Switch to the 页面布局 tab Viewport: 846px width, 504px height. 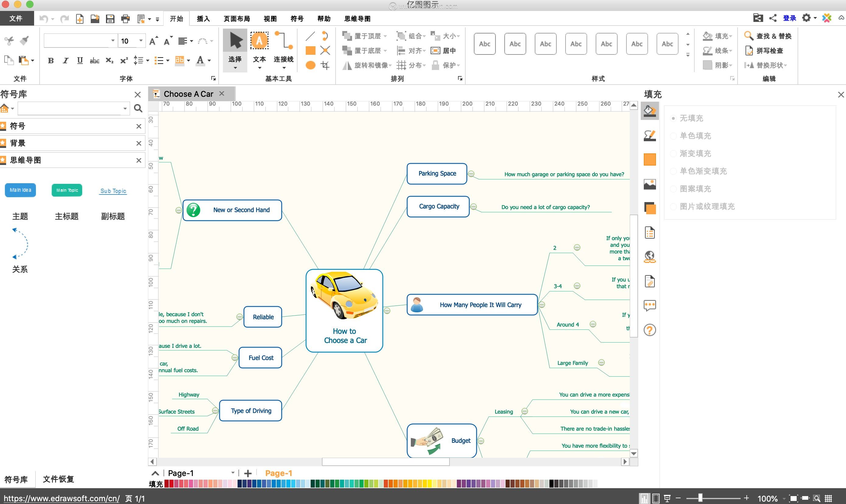[x=237, y=19]
